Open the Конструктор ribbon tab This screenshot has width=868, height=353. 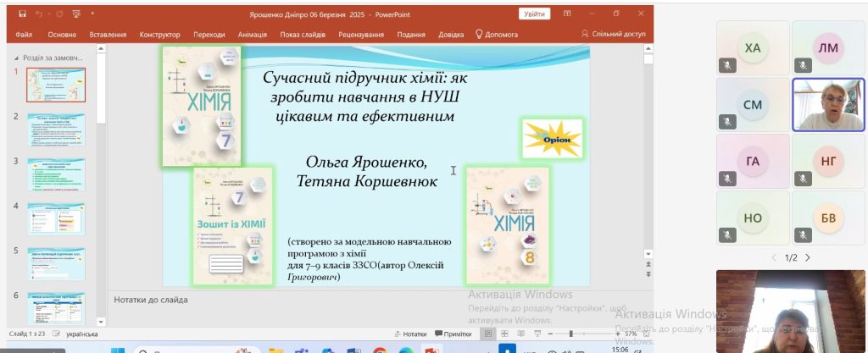tap(159, 34)
